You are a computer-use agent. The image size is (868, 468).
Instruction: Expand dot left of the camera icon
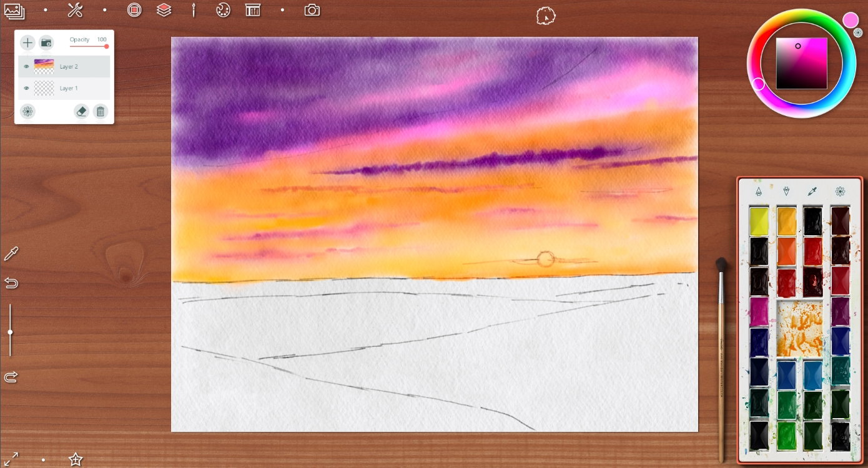point(282,10)
